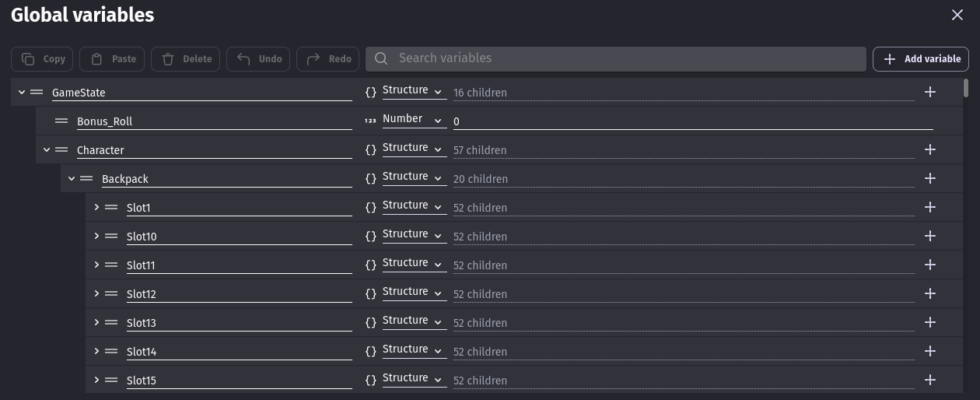The width and height of the screenshot is (980, 400).
Task: Focus the Search variables field
Action: pos(614,58)
